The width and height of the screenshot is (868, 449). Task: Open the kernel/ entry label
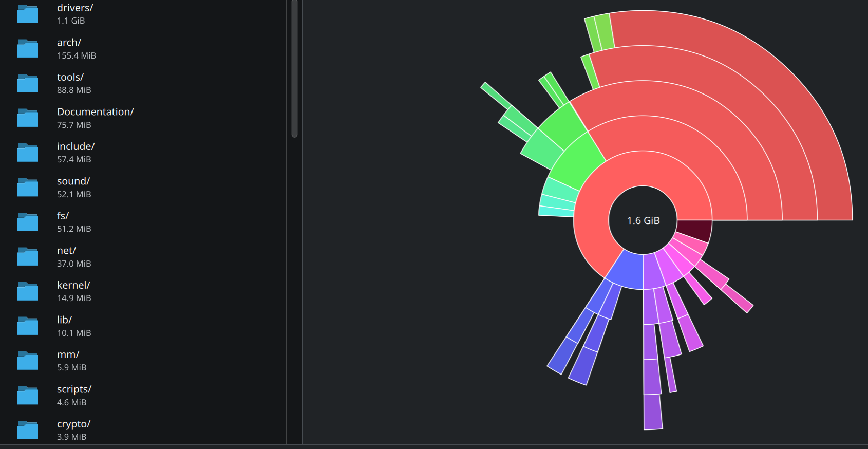(73, 285)
